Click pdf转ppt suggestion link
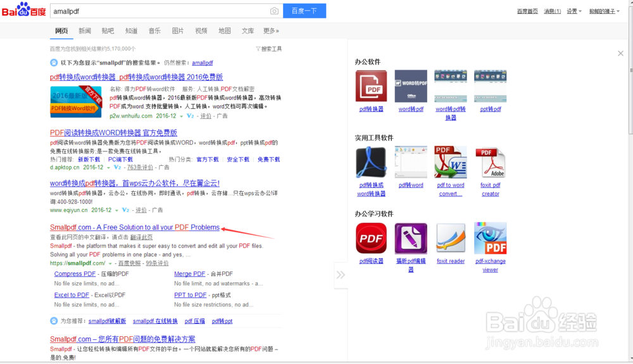633x364 pixels. tap(222, 321)
